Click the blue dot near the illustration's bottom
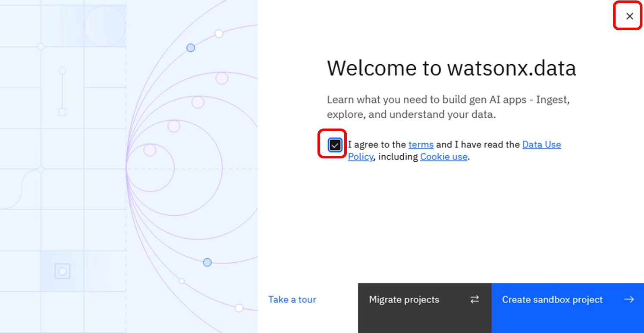This screenshot has height=333, width=644. (207, 262)
